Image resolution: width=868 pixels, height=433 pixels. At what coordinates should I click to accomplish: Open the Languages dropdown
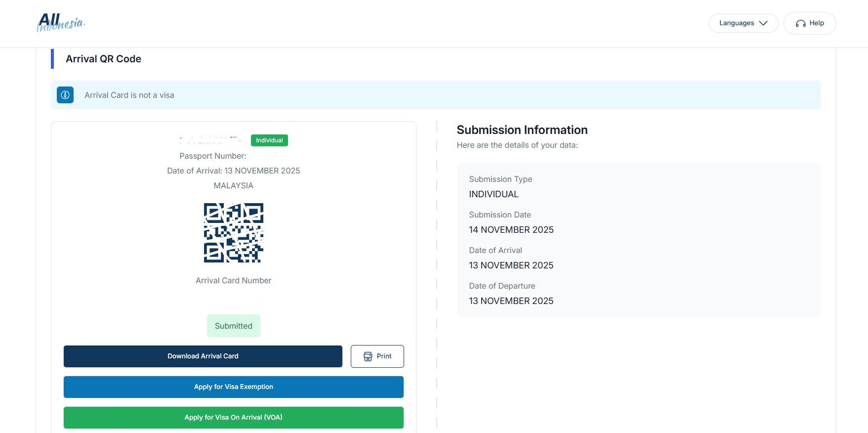click(744, 23)
